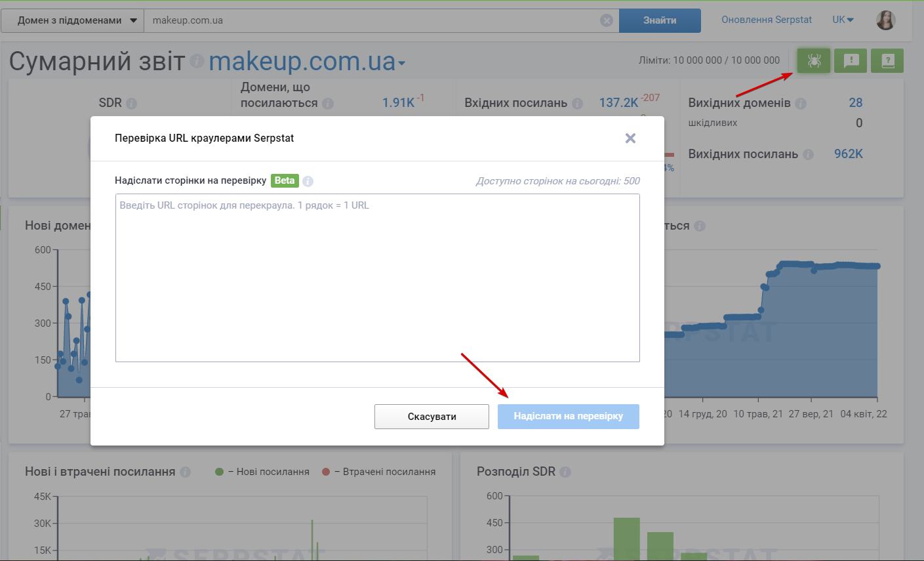Image resolution: width=924 pixels, height=561 pixels.
Task: Toggle Втрачені посилання legend series
Action: 380,472
